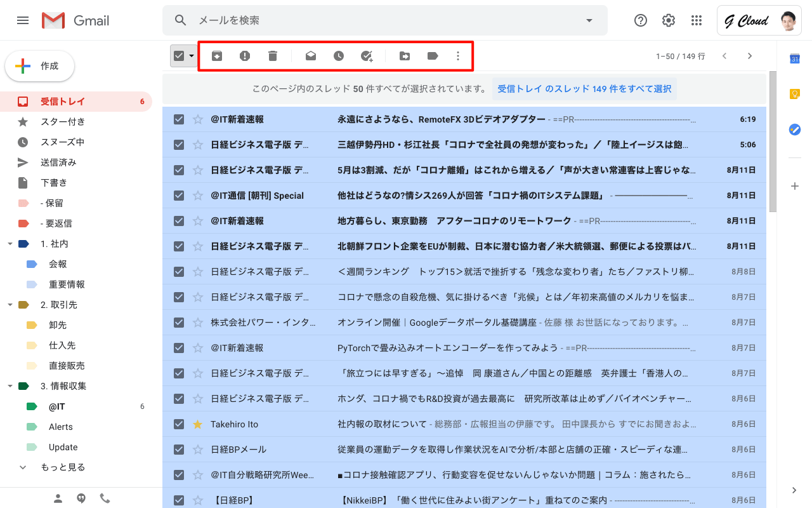Open スター付き starred folder

coord(76,122)
